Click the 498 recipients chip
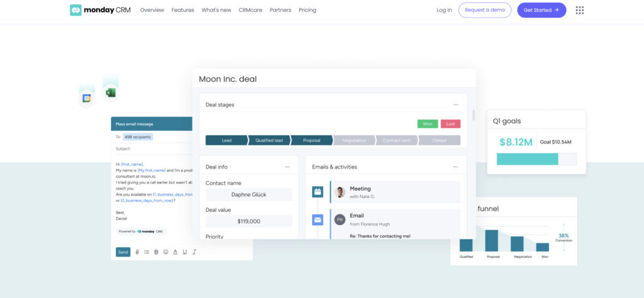 click(x=138, y=136)
